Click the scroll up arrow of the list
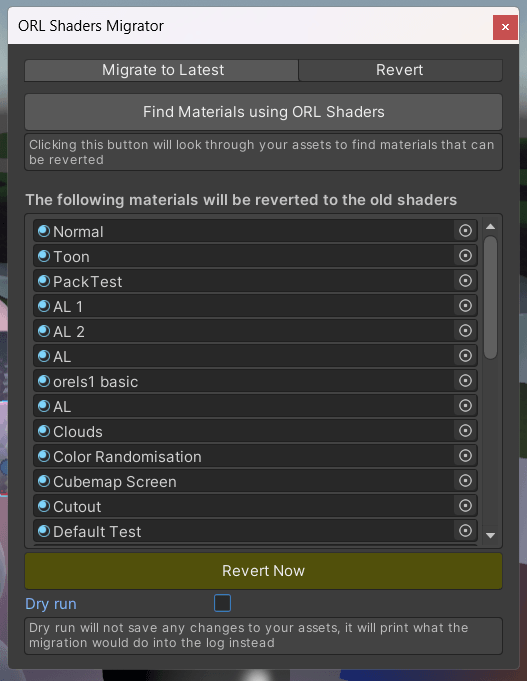 pos(491,227)
